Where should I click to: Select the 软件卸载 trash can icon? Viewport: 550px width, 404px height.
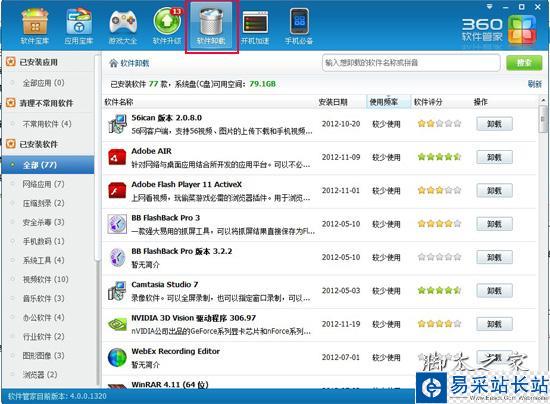pyautogui.click(x=211, y=27)
